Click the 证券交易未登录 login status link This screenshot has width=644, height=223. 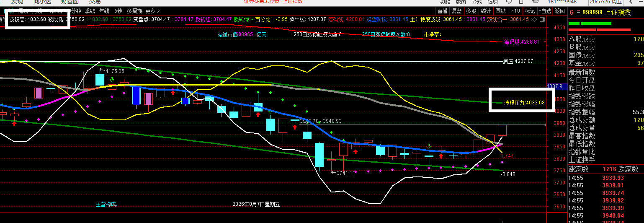(262, 2)
